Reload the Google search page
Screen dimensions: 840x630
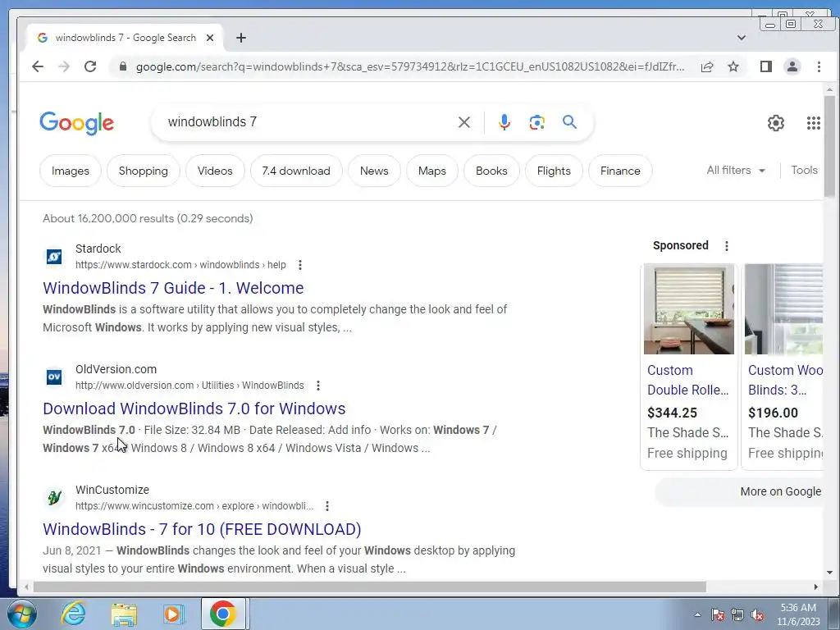coord(90,66)
